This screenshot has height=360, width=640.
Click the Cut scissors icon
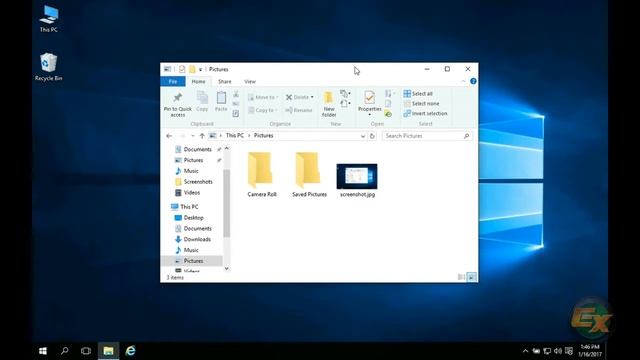click(236, 94)
